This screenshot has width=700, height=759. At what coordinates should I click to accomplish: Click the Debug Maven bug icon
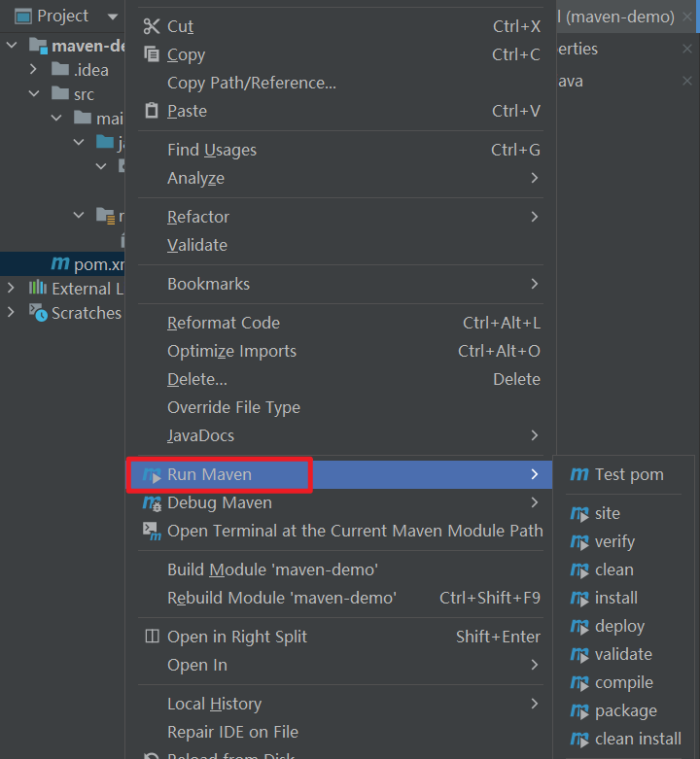pos(152,502)
